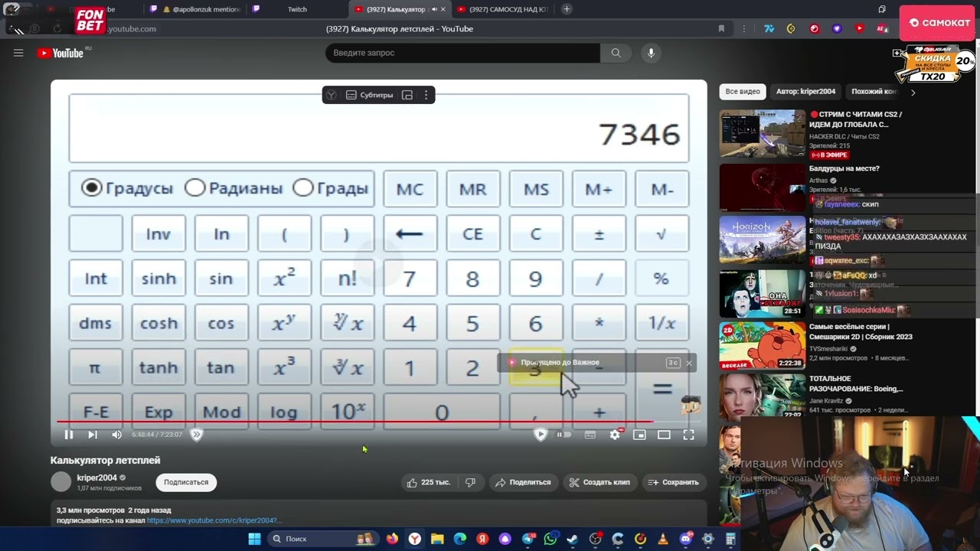Open Microsoft Edge from the taskbar

pyautogui.click(x=459, y=539)
